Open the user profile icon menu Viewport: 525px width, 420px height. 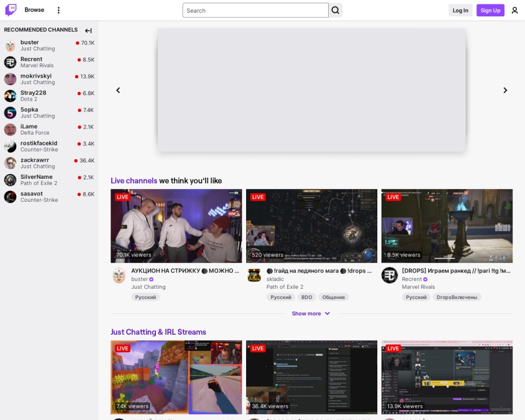[x=514, y=10]
